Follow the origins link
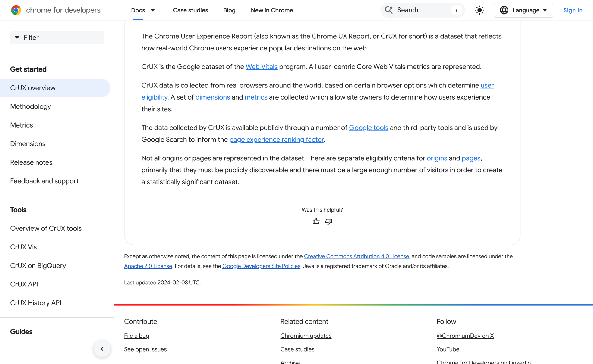 (437, 158)
